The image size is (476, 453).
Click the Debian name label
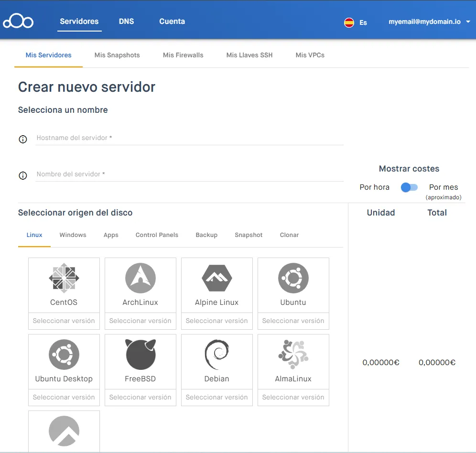[x=217, y=378]
